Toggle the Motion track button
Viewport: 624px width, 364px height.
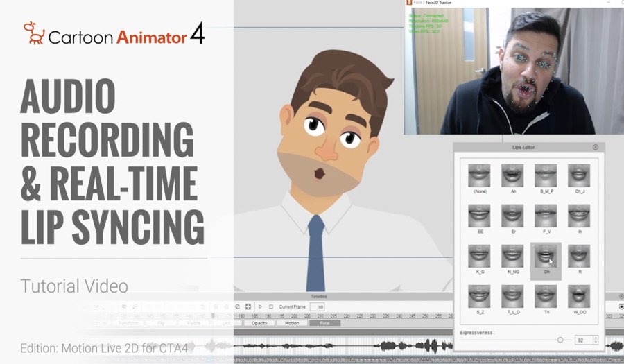tap(292, 323)
